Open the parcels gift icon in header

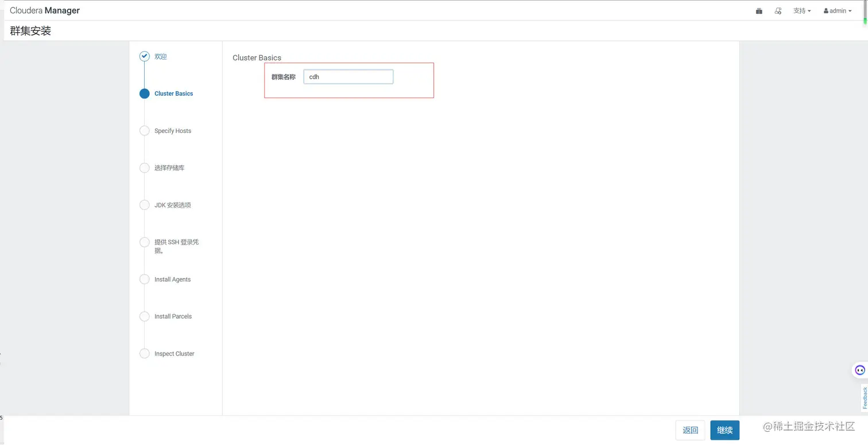pos(759,11)
